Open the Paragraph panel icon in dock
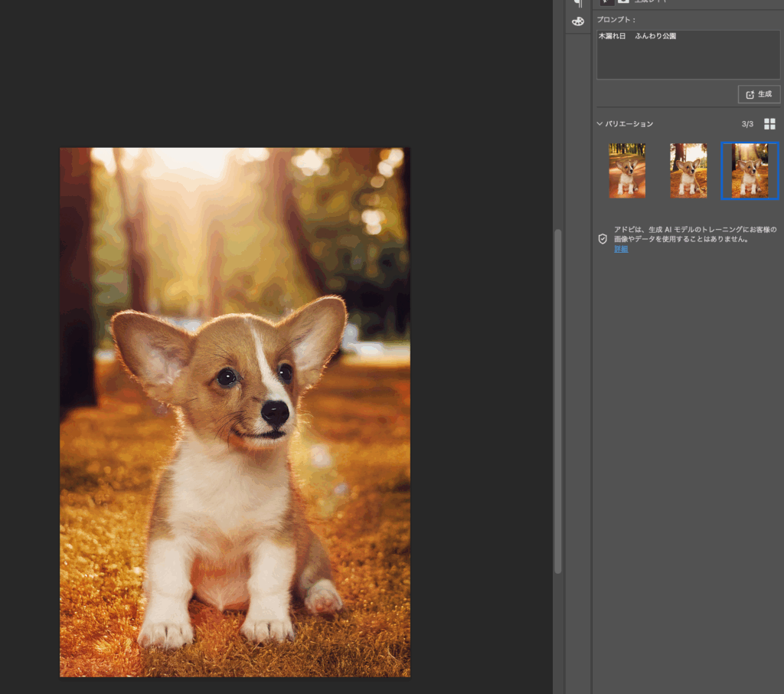 (577, 3)
